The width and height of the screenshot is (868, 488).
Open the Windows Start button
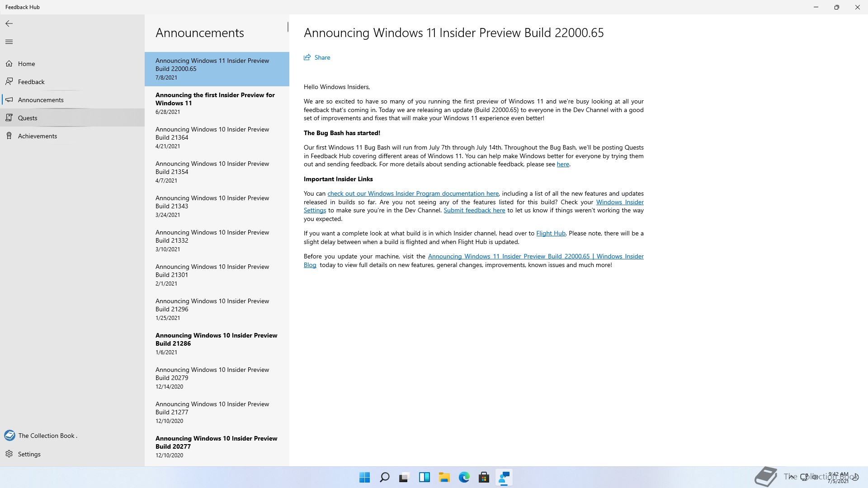(x=364, y=478)
